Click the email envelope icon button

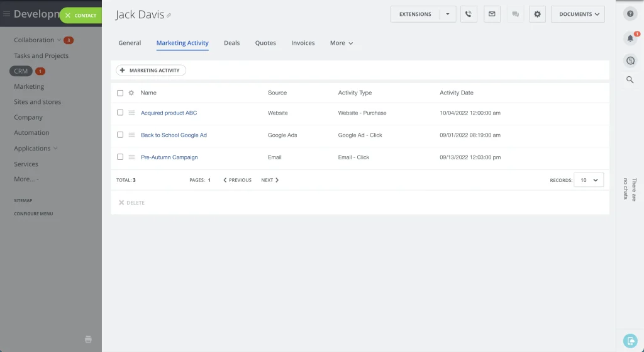(x=492, y=14)
